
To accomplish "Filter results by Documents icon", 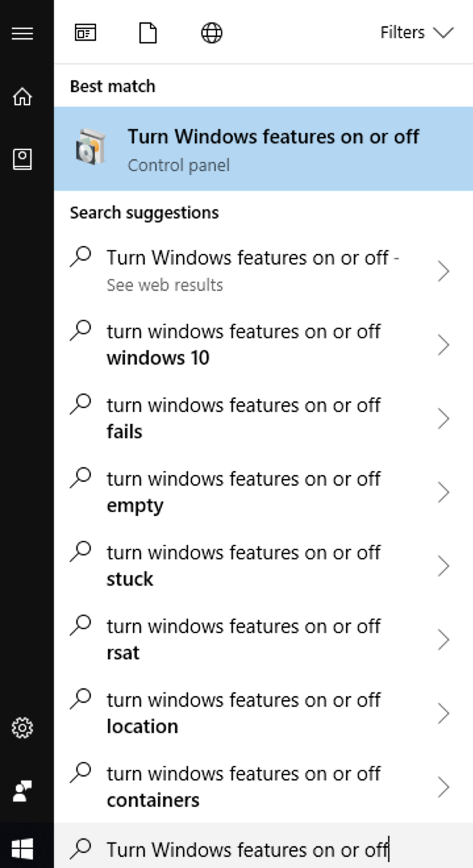I will pyautogui.click(x=148, y=33).
